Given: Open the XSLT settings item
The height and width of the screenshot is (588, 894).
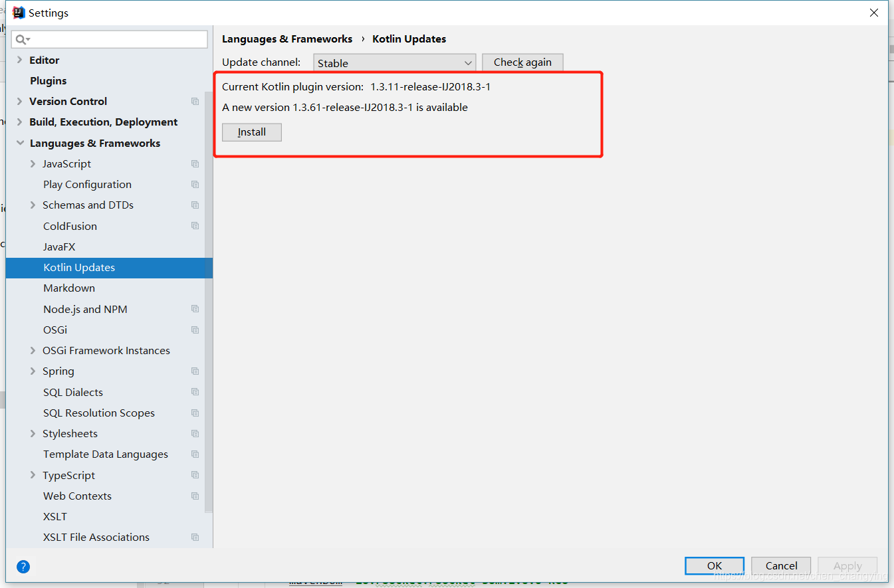Looking at the screenshot, I should (x=55, y=517).
